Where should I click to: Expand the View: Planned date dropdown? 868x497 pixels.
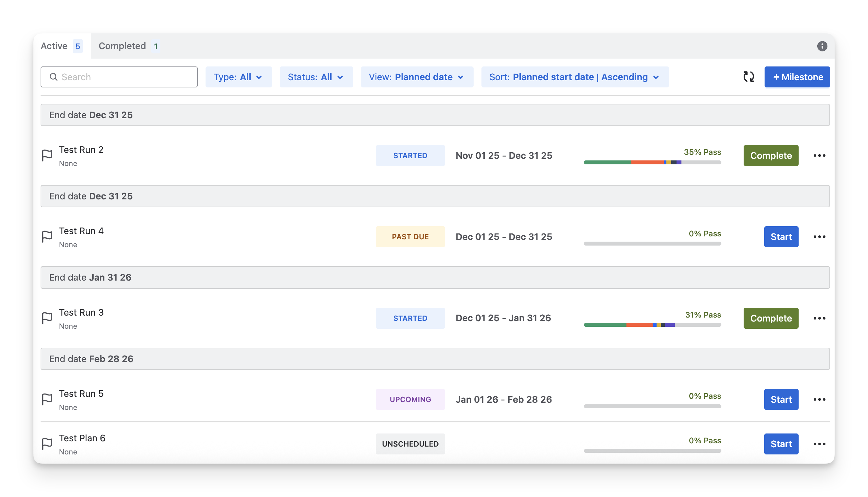pyautogui.click(x=417, y=77)
